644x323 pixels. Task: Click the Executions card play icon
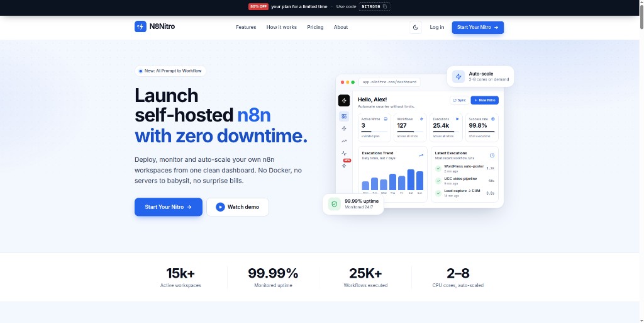click(x=457, y=119)
